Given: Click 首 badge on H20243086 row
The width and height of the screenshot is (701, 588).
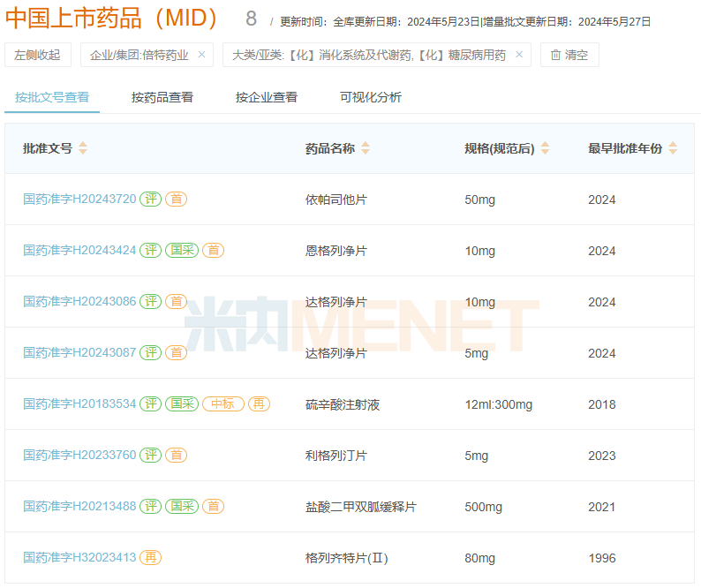Looking at the screenshot, I should (177, 301).
